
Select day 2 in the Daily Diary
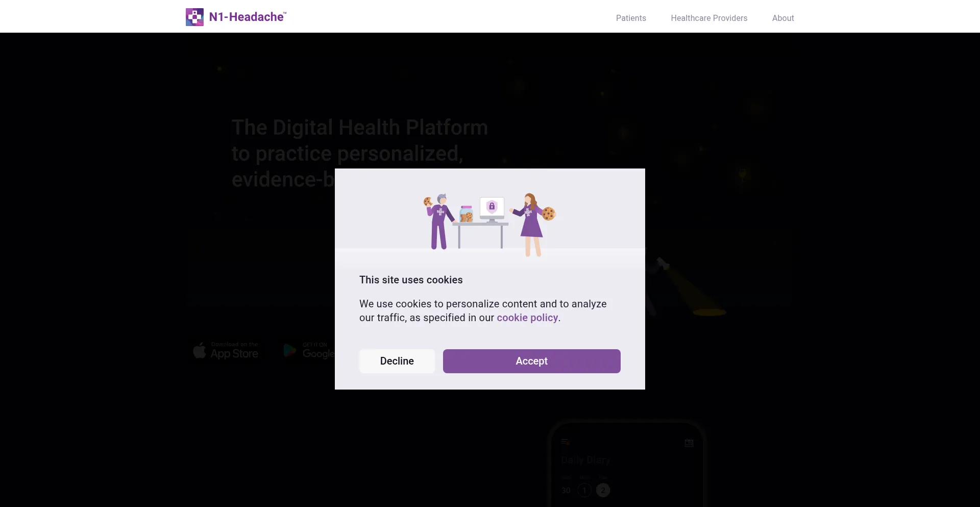coord(603,490)
